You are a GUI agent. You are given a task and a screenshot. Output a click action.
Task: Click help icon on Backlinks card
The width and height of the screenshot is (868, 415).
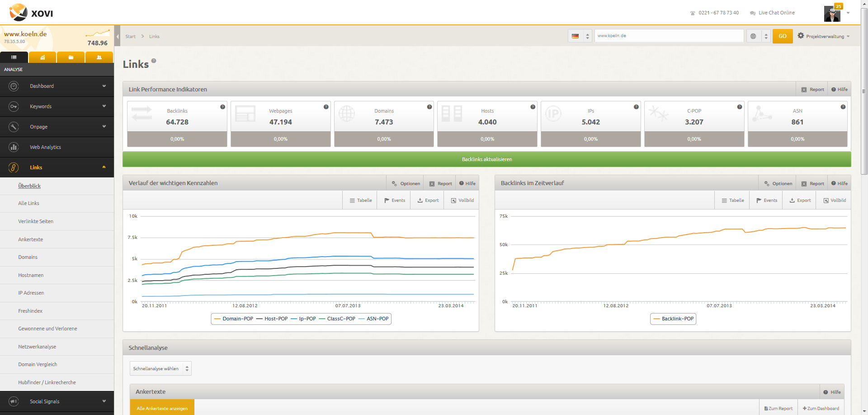pos(222,107)
